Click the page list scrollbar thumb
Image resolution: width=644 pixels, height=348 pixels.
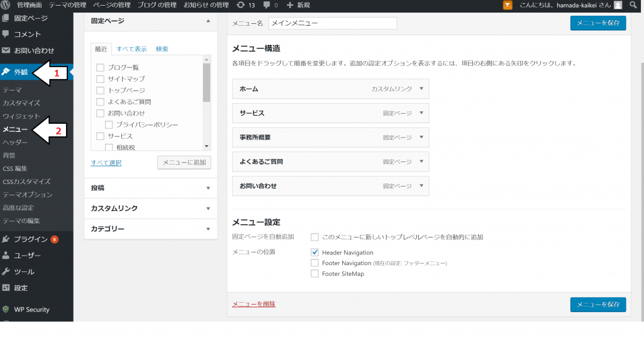click(x=206, y=82)
